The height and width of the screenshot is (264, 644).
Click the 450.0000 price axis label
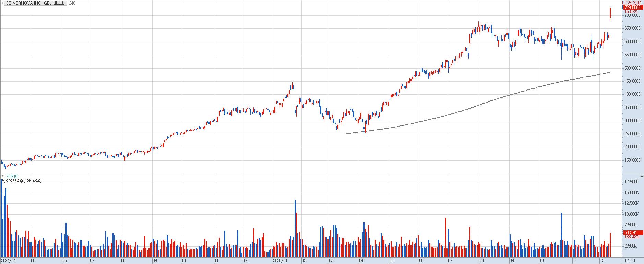click(633, 81)
